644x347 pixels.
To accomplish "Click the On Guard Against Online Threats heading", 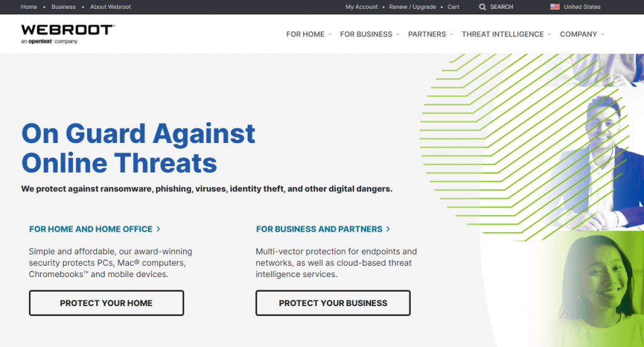I will (138, 148).
